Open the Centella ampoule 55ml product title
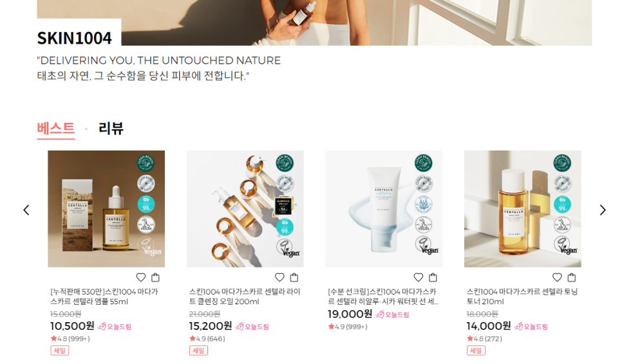This screenshot has width=622, height=364. [x=104, y=296]
